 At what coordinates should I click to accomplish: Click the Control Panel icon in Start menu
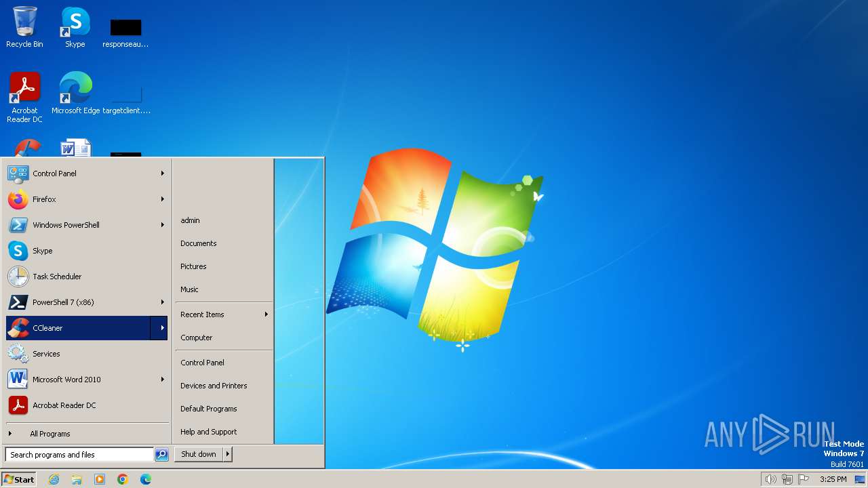(18, 174)
